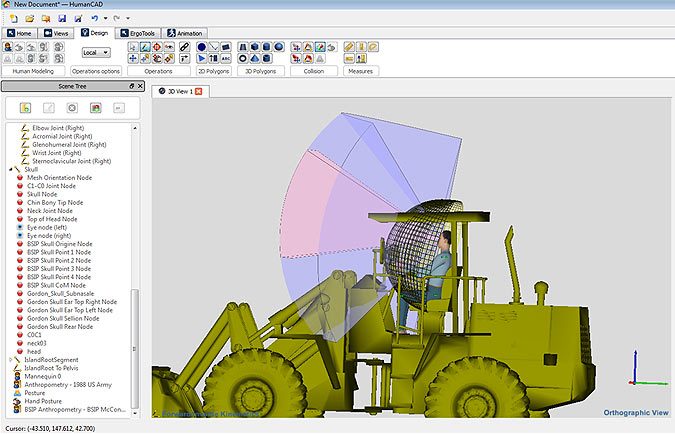Click the first icon in Scene Tree toolbar
Image resolution: width=675 pixels, height=434 pixels.
point(25,108)
